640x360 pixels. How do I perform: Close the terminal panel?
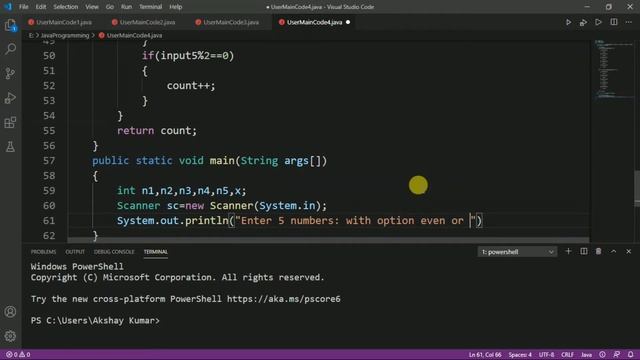(629, 251)
